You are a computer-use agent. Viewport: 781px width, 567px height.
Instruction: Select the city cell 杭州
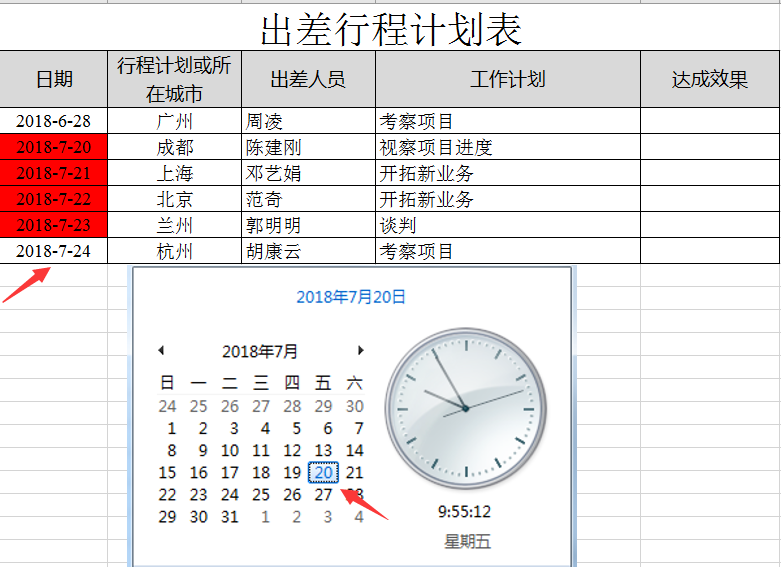click(174, 251)
